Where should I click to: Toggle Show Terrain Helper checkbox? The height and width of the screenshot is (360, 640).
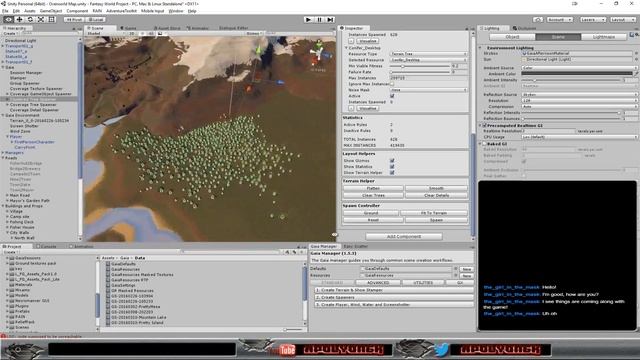tap(392, 173)
